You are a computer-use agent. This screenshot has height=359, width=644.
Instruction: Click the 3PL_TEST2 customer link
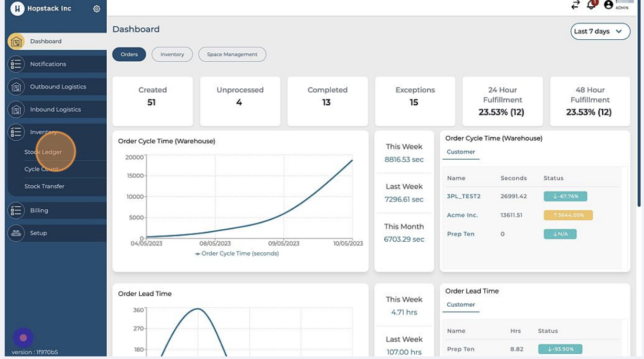tap(463, 197)
